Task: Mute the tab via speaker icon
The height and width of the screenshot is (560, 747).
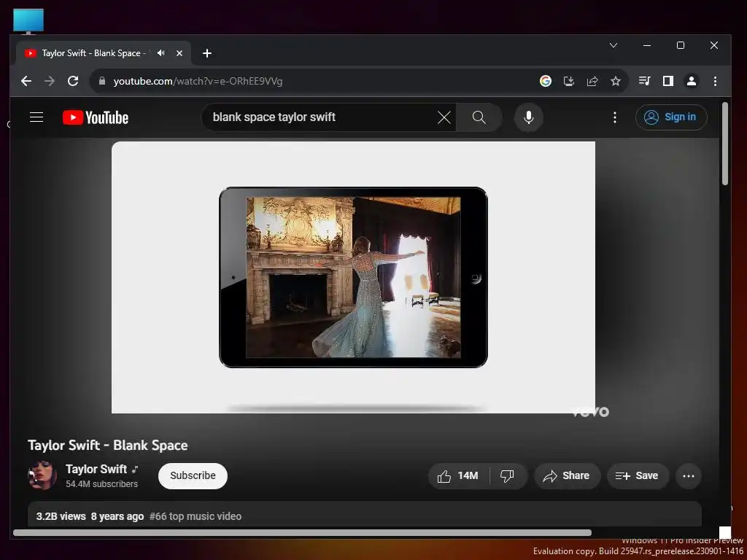Action: 161,52
